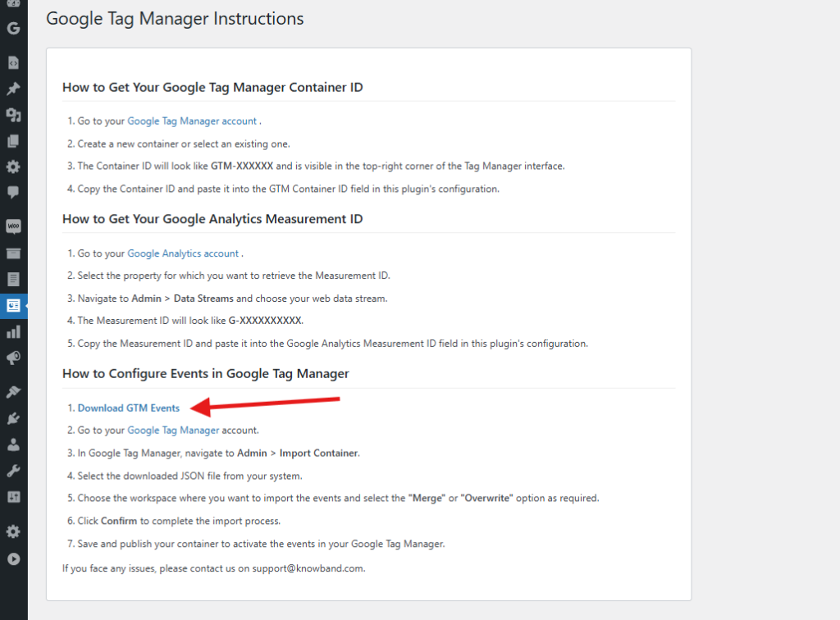Click the document lines icon in sidebar
Viewport: 840px width, 620px height.
point(13,279)
